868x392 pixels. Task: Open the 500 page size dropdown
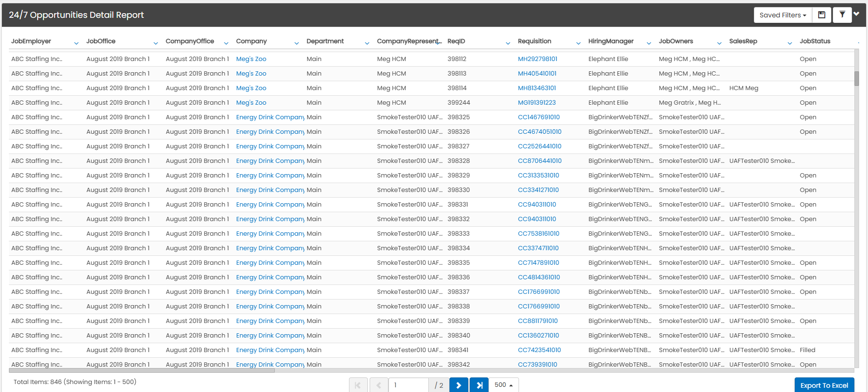click(504, 385)
